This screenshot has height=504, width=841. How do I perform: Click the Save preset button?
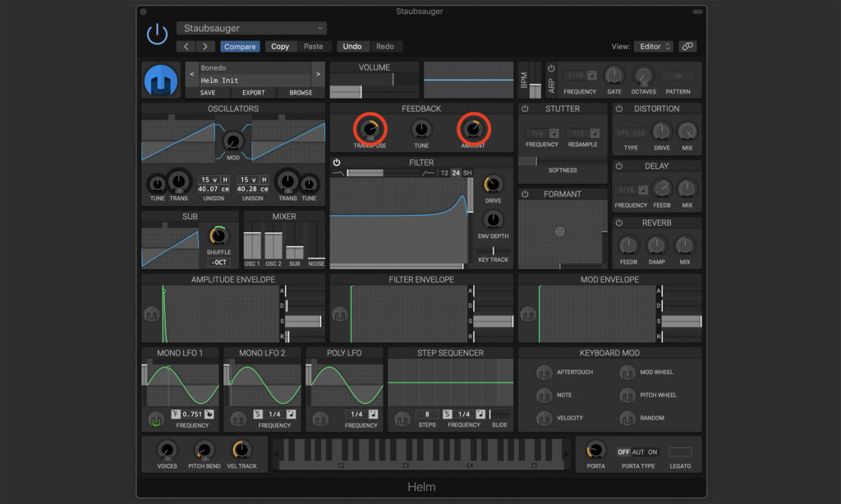[x=208, y=93]
